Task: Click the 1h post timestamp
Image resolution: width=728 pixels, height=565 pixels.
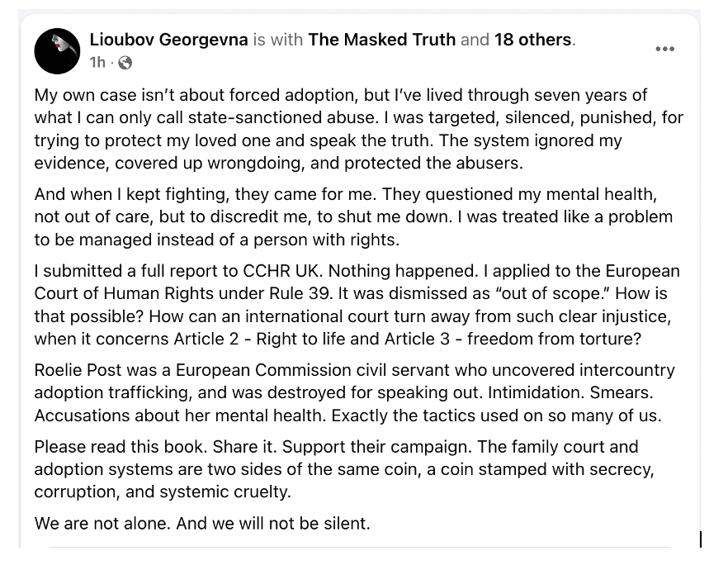Action: click(x=97, y=63)
